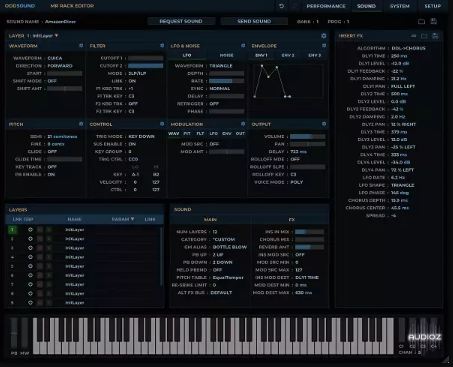The height and width of the screenshot is (367, 453).
Task: Click the open folder icon beside save
Action: [x=421, y=22]
